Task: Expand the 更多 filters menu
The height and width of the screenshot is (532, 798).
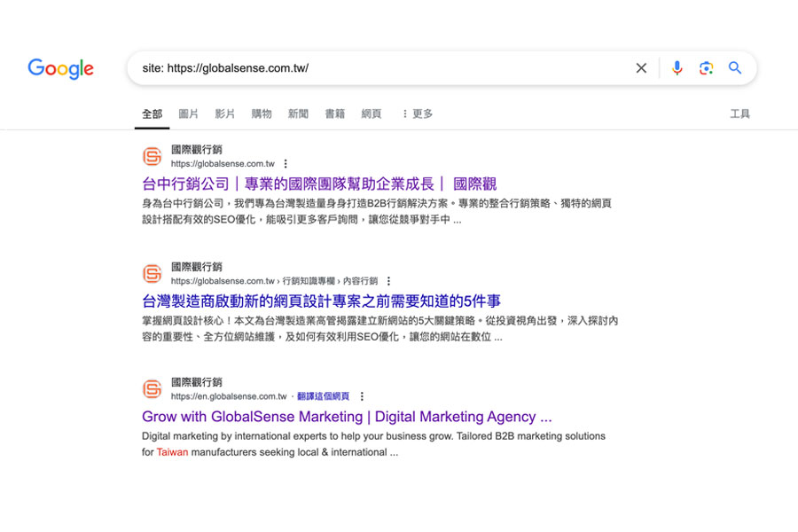Action: pos(418,114)
